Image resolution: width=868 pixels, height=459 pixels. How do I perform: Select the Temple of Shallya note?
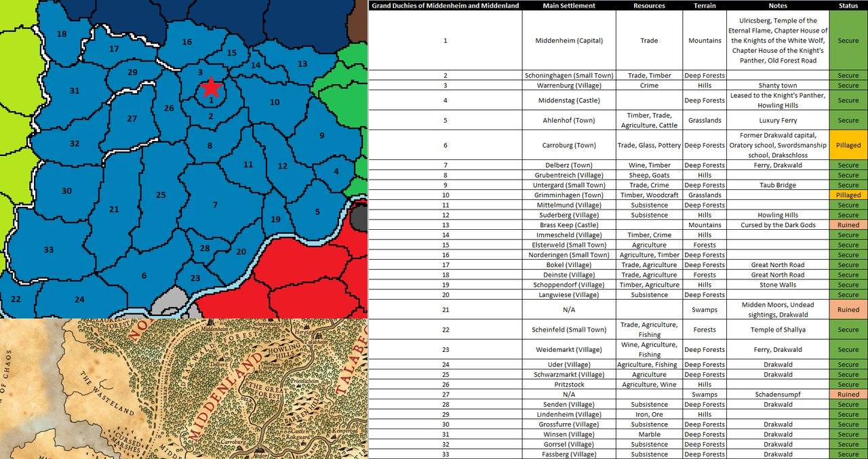point(778,330)
